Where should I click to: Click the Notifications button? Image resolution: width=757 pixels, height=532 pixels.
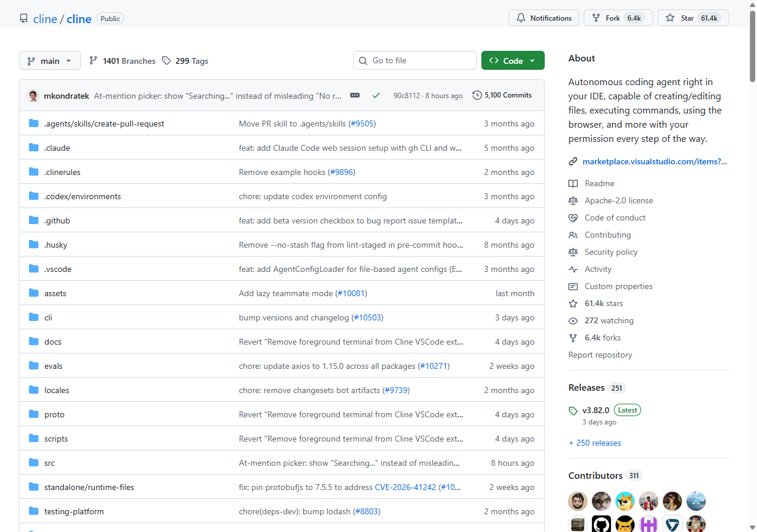pyautogui.click(x=544, y=18)
